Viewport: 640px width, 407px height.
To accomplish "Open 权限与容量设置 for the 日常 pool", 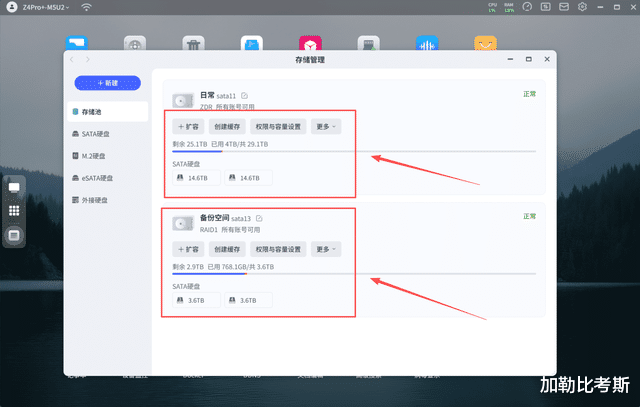I will pos(278,127).
